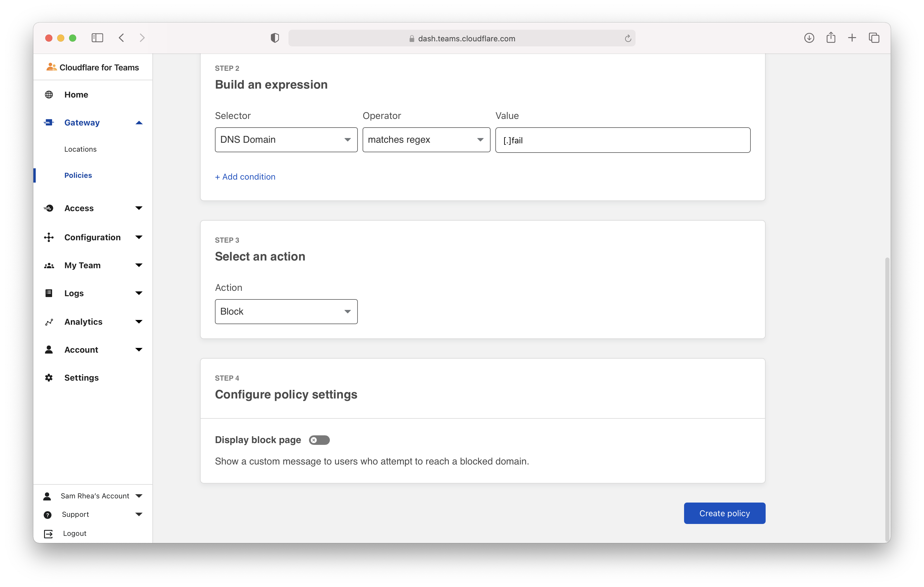Viewport: 924px width, 587px height.
Task: Click the Gateway sidebar icon
Action: 49,123
